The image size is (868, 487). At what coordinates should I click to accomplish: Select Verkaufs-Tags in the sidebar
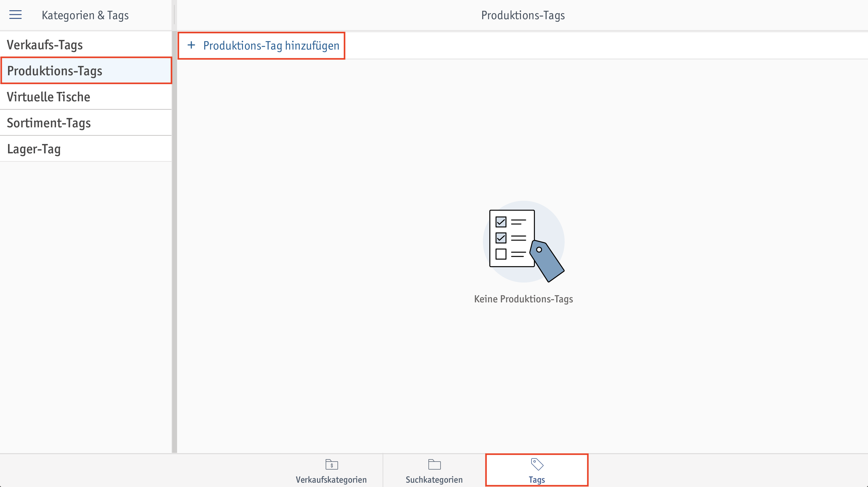coord(86,45)
